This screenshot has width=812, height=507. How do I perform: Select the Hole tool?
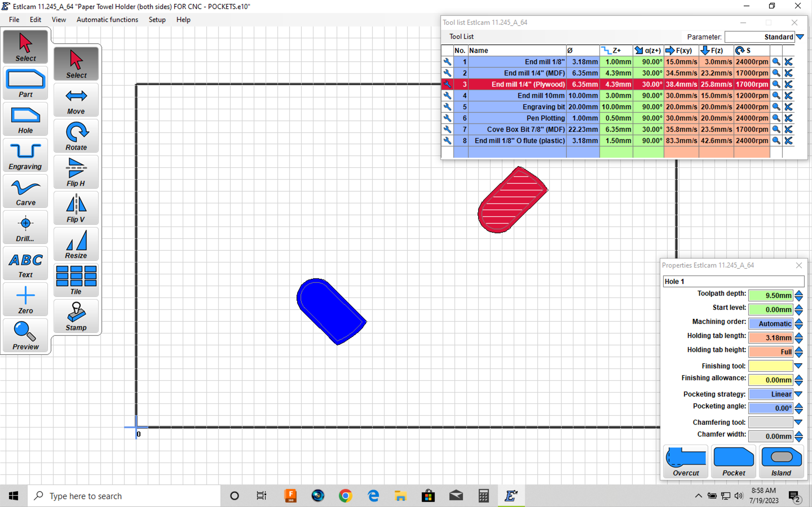click(25, 120)
